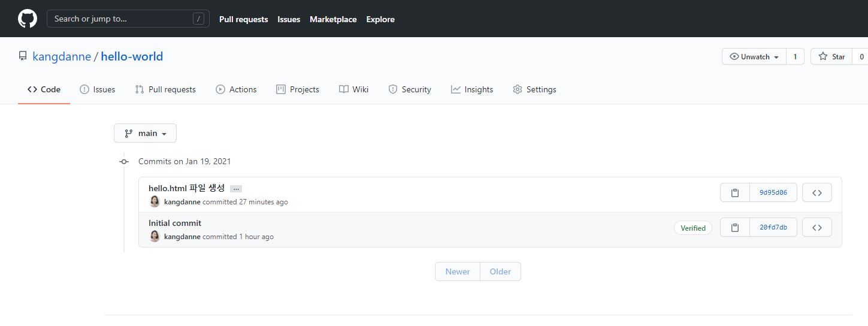Click the '1 hour ago' timestamp

[256, 237]
